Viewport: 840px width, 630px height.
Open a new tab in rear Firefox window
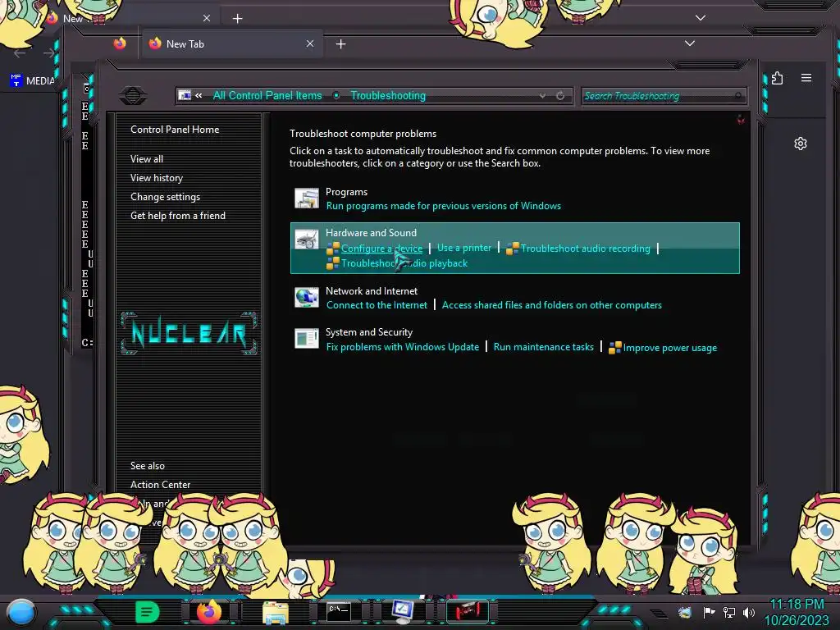tap(237, 19)
